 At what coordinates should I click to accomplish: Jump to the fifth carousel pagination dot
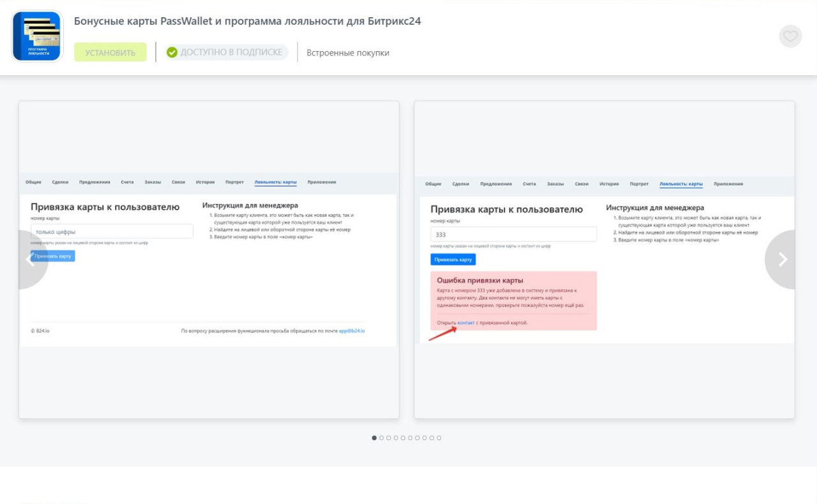coord(403,438)
